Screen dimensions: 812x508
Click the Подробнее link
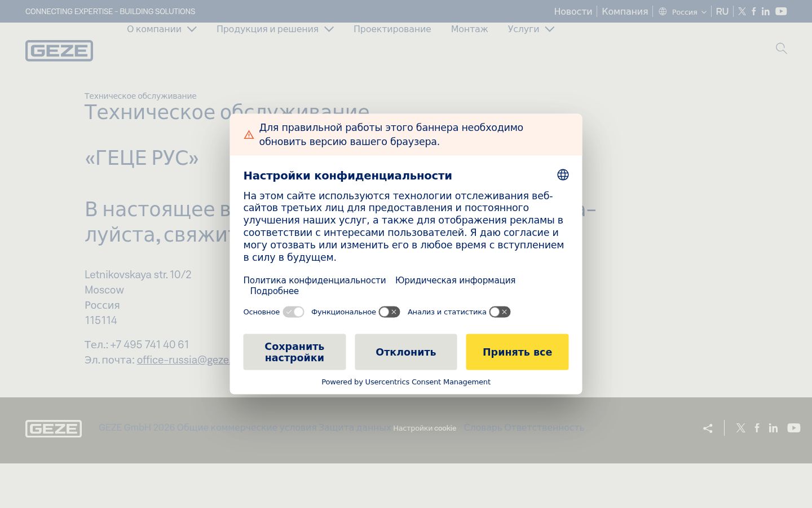coord(275,291)
